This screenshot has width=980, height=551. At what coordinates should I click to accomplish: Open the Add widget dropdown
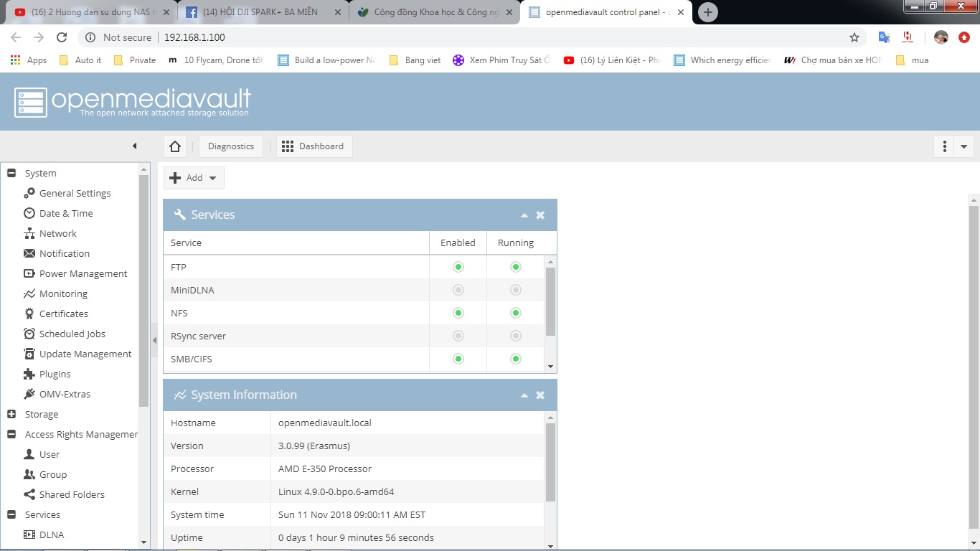pos(194,178)
